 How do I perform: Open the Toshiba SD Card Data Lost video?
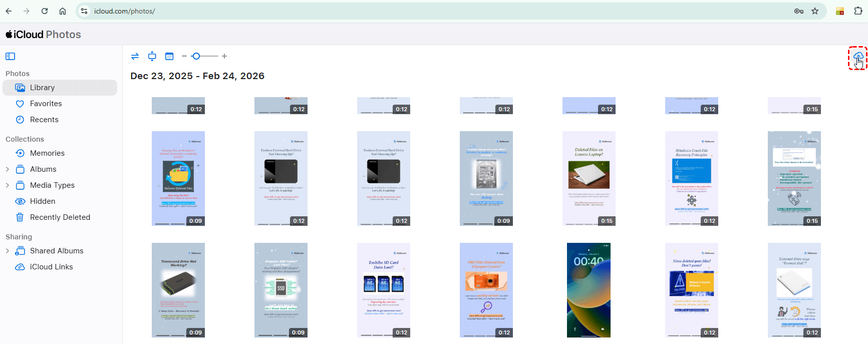pos(384,290)
